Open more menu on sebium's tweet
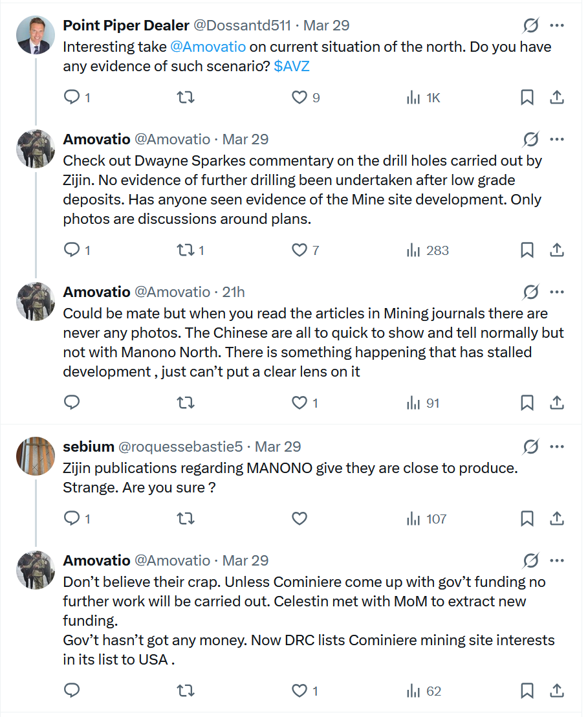Screen dimensions: 588x717 pos(556,447)
